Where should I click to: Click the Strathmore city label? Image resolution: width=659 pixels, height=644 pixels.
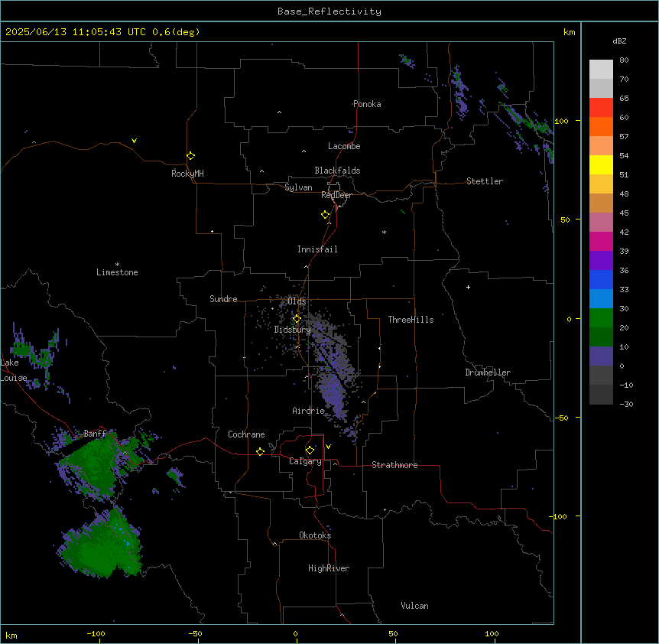pyautogui.click(x=394, y=465)
